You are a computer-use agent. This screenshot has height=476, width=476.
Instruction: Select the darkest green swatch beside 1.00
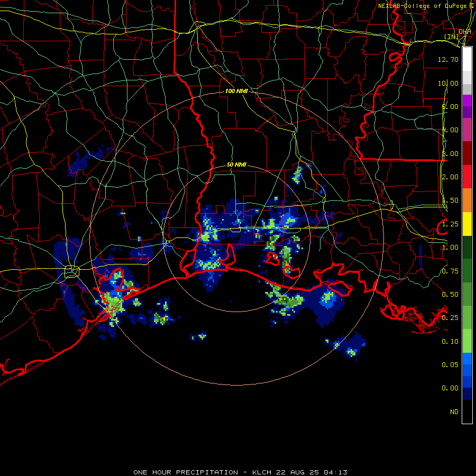tap(467, 248)
